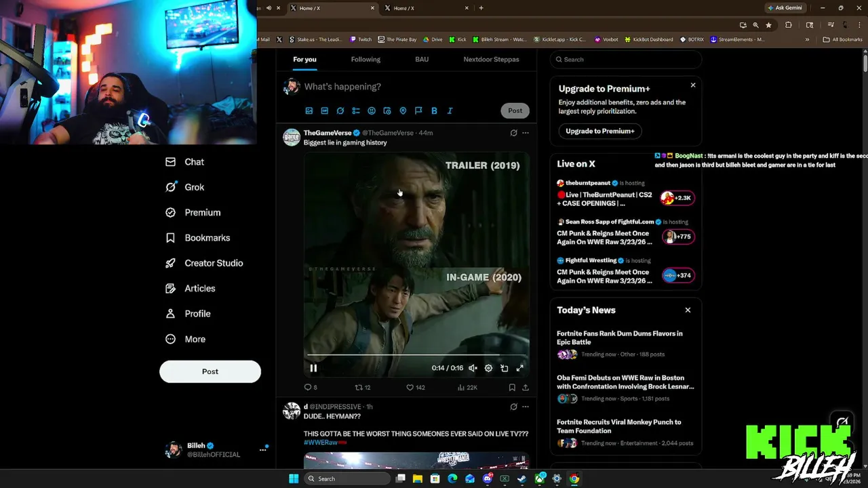
Task: Open more options on INDIPRESSIVE post
Action: pyautogui.click(x=526, y=407)
